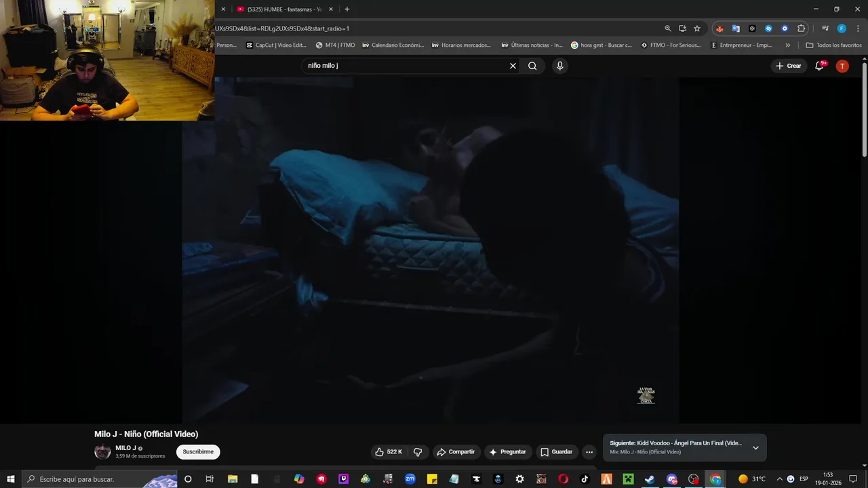Open media controls icon in Chrome toolbar
The image size is (868, 488).
(825, 28)
